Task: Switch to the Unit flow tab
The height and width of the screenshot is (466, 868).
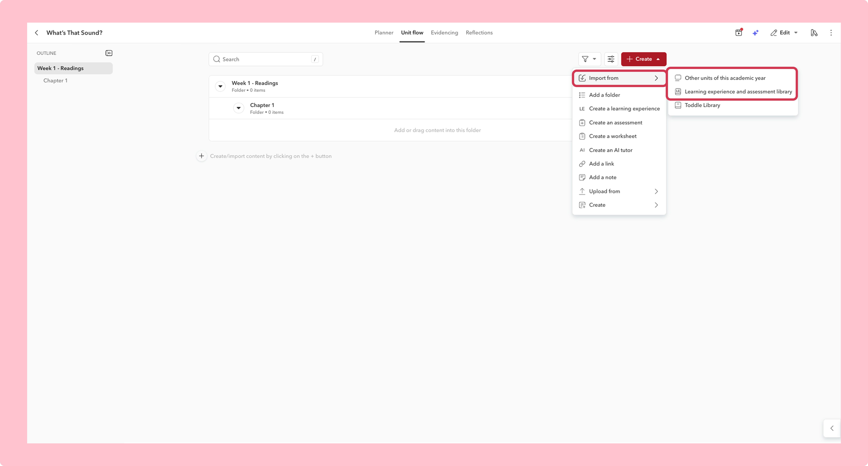Action: pos(412,32)
